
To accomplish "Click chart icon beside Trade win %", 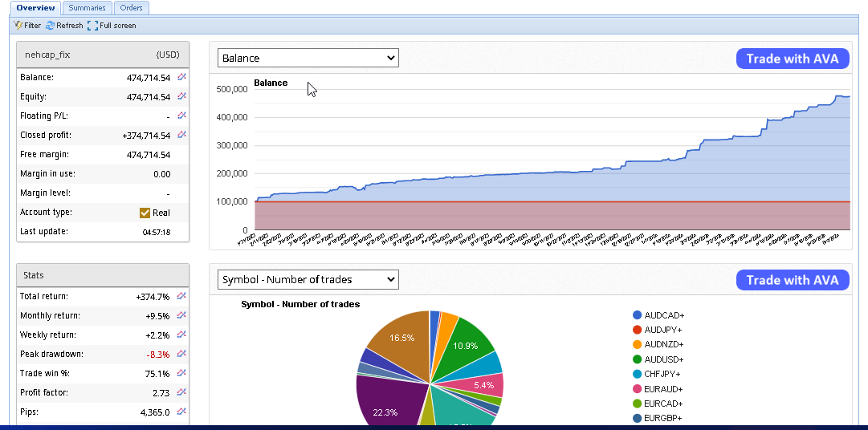I will point(181,373).
